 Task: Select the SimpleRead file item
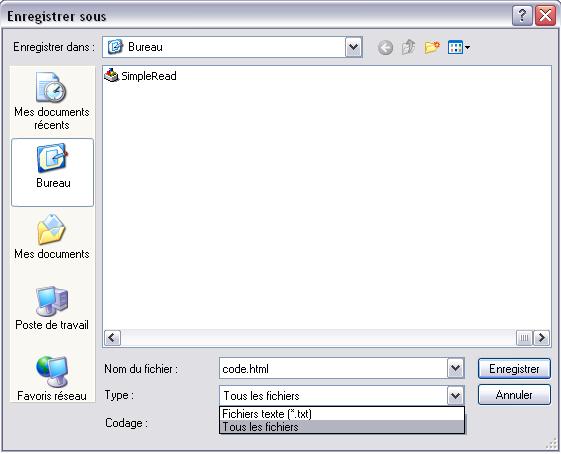click(140, 76)
